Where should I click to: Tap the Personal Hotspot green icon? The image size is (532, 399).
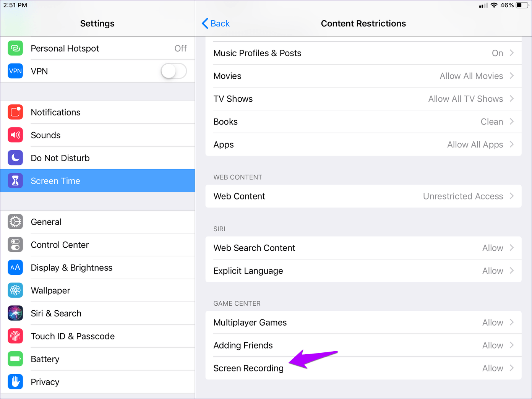tap(15, 49)
